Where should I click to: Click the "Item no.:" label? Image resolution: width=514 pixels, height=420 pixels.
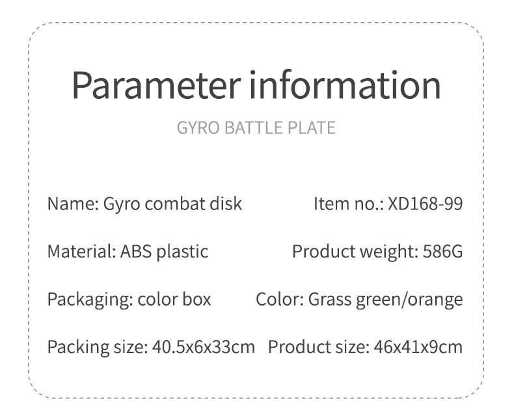point(348,203)
